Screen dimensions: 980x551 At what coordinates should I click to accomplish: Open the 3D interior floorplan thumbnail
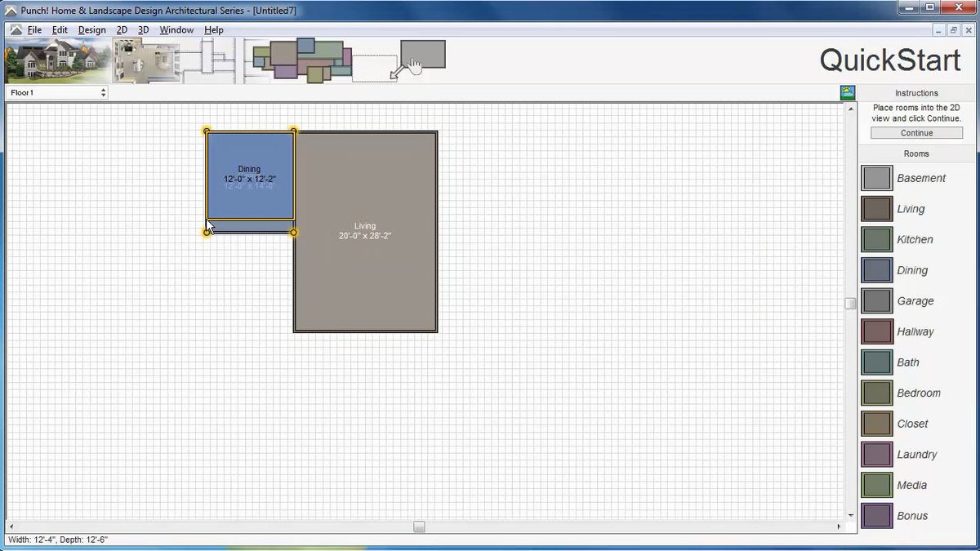145,60
